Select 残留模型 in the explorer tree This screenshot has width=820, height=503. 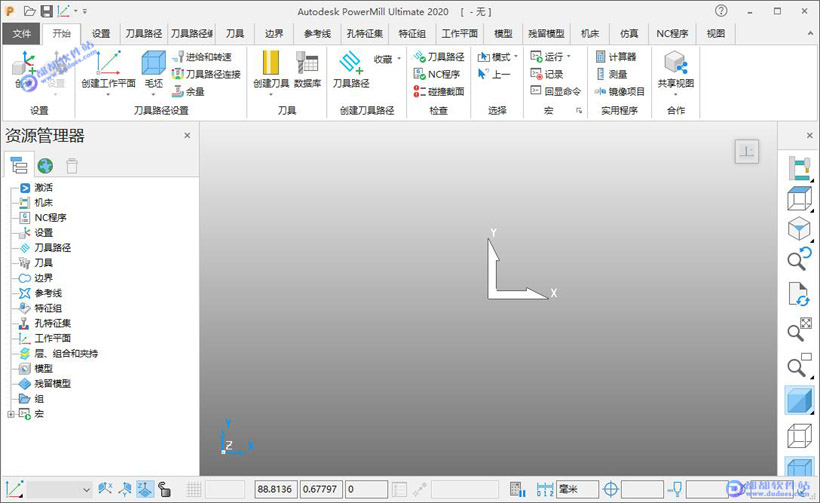(x=52, y=383)
